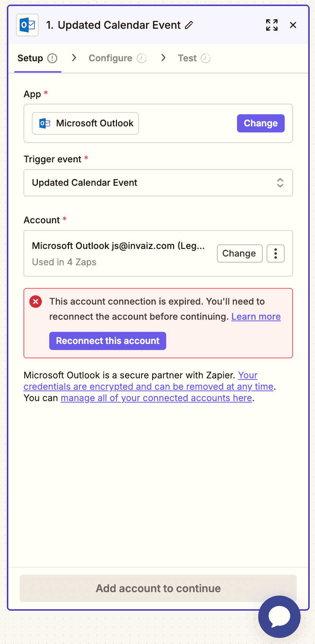Viewport: 315px width, 644px height.
Task: Click the Trigger event dropdown arrows
Action: coord(280,183)
